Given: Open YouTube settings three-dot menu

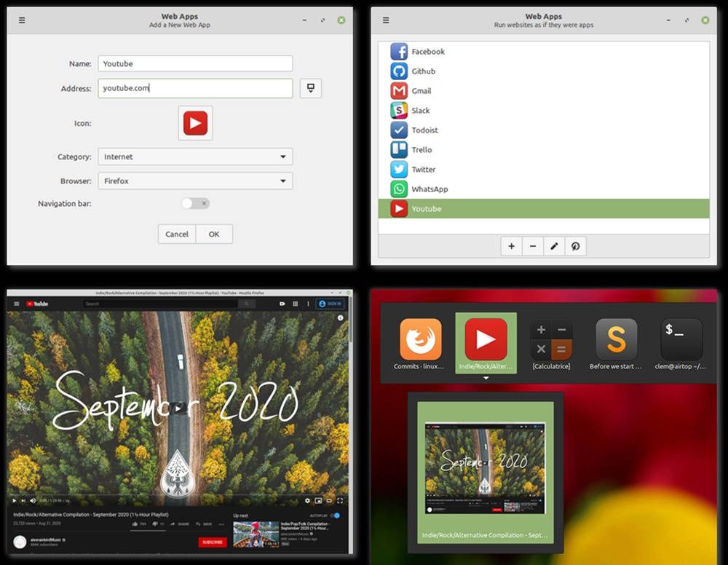Looking at the screenshot, I should coord(308,304).
